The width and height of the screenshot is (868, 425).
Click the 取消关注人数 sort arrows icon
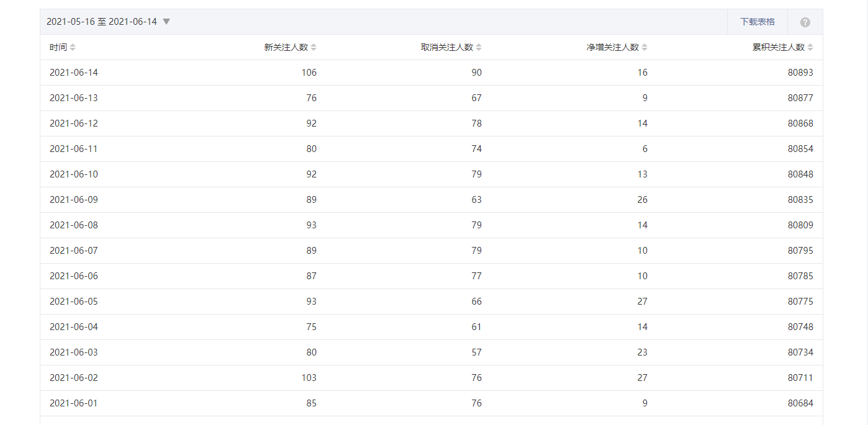[x=479, y=48]
